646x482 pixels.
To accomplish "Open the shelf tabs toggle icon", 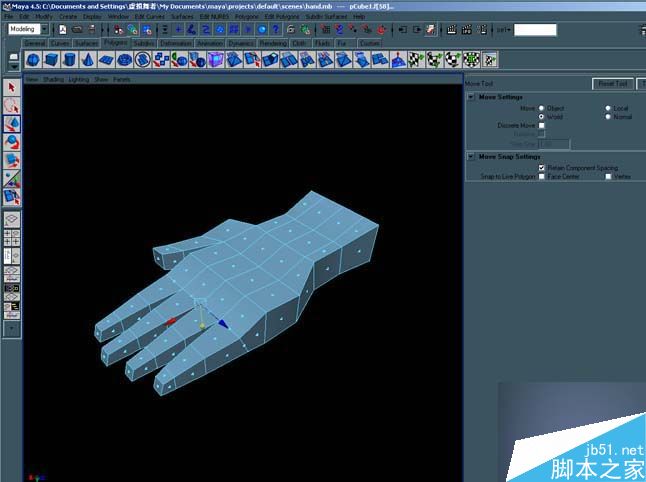I will pos(14,56).
